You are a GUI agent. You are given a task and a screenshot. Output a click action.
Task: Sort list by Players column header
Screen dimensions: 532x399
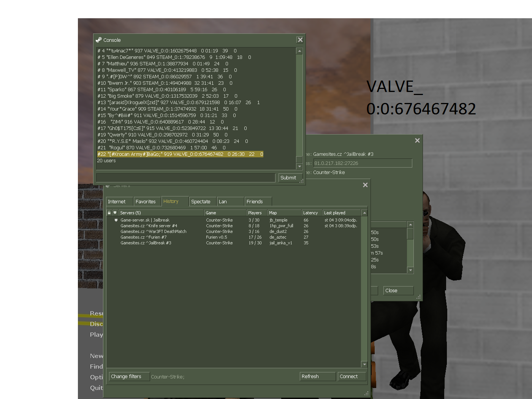pos(255,213)
